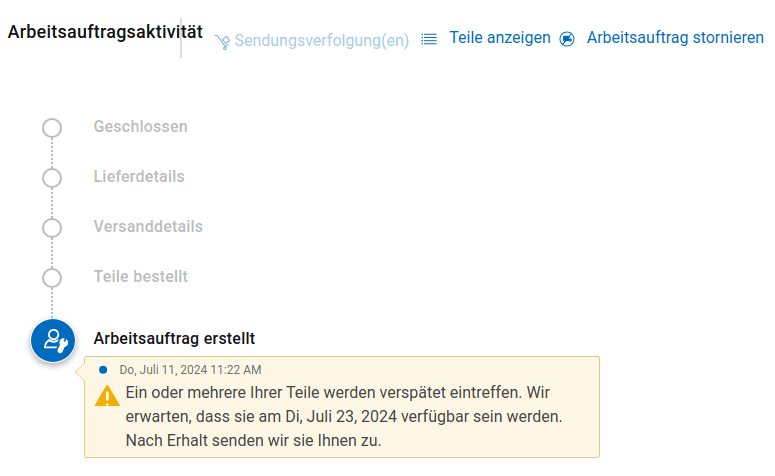Click the yellow warning triangle icon
The width and height of the screenshot is (775, 476).
(x=107, y=395)
